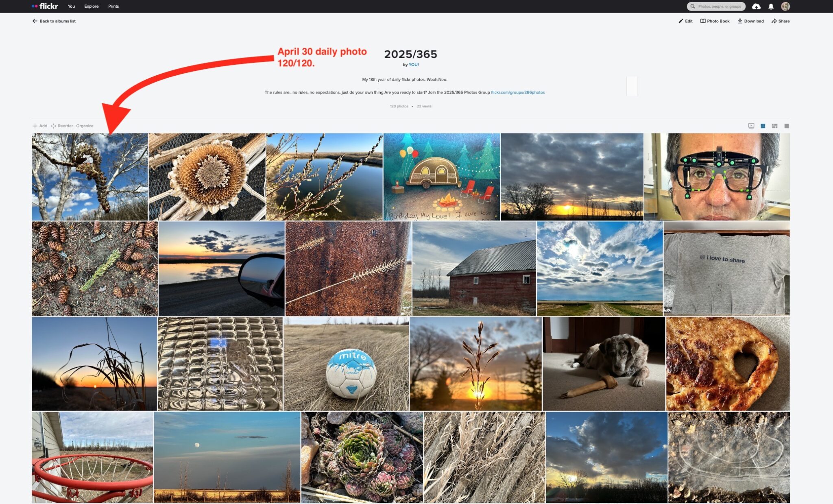Click the flickr logo
Screen dimensions: 833x504
(45, 6)
